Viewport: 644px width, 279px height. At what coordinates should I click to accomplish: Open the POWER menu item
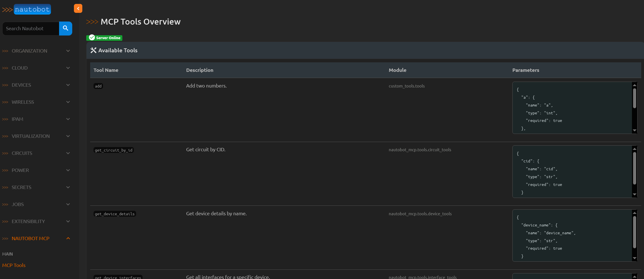[20, 170]
